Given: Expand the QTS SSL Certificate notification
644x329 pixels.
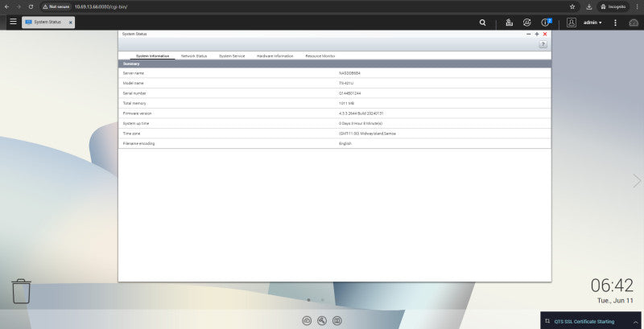Looking at the screenshot, I should [636, 322].
